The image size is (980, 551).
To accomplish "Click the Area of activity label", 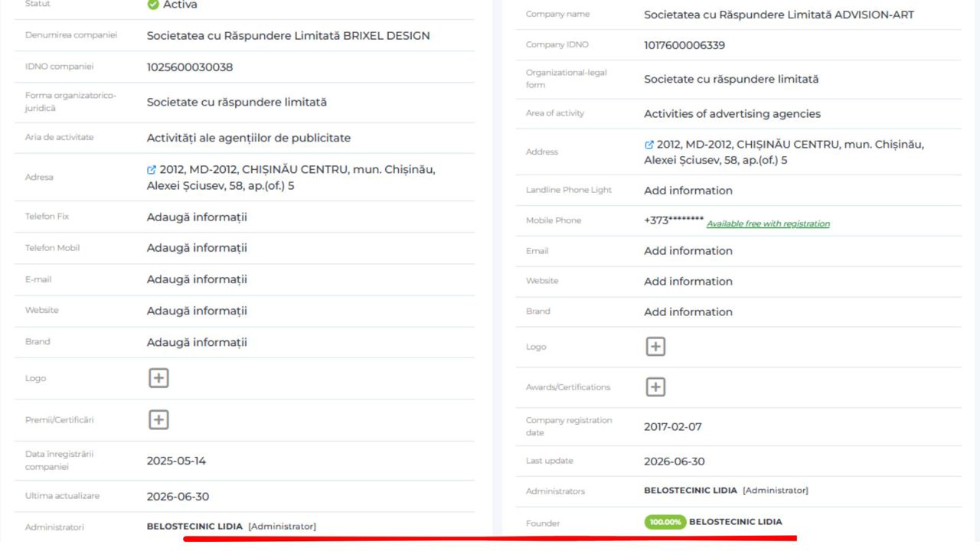I will click(555, 113).
